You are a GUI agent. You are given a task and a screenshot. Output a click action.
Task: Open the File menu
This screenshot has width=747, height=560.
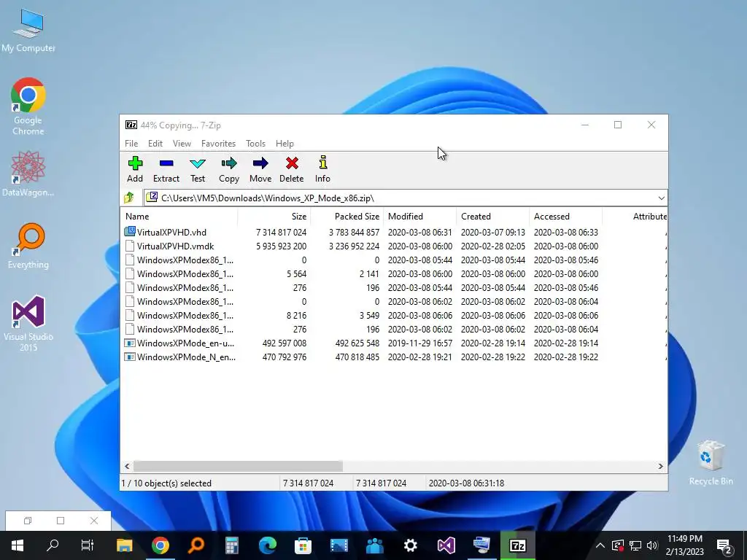(x=131, y=144)
